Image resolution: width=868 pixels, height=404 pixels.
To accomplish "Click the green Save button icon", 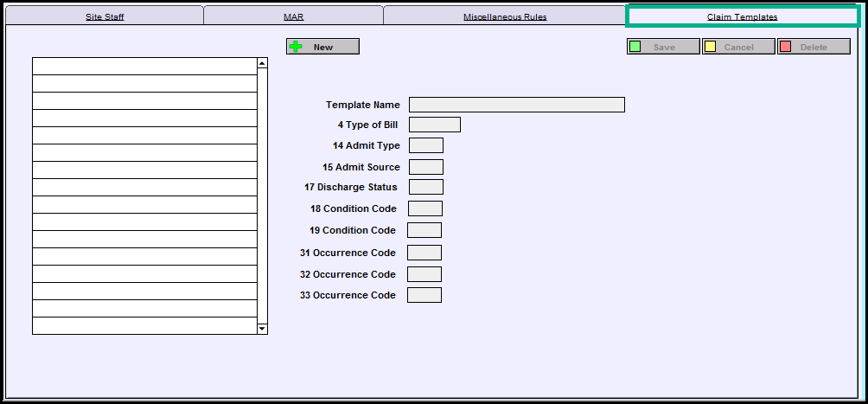I will 635,47.
